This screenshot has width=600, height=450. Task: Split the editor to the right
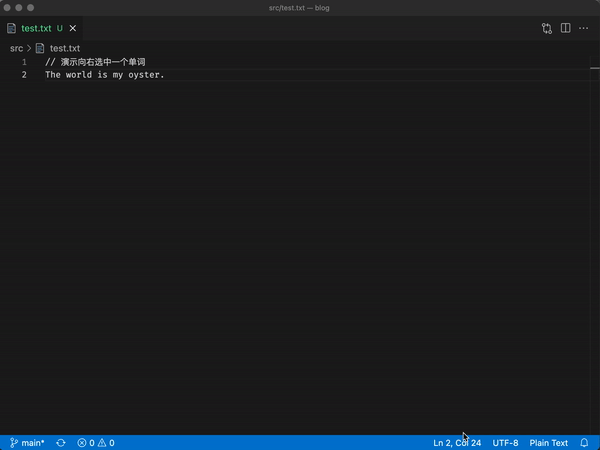(566, 28)
